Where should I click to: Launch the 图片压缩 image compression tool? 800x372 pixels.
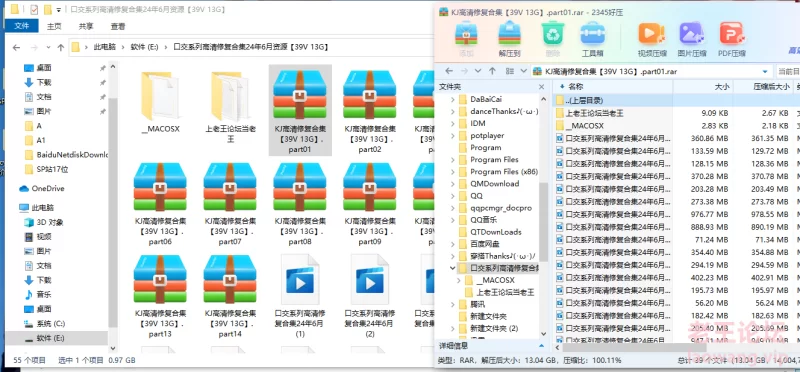[692, 34]
